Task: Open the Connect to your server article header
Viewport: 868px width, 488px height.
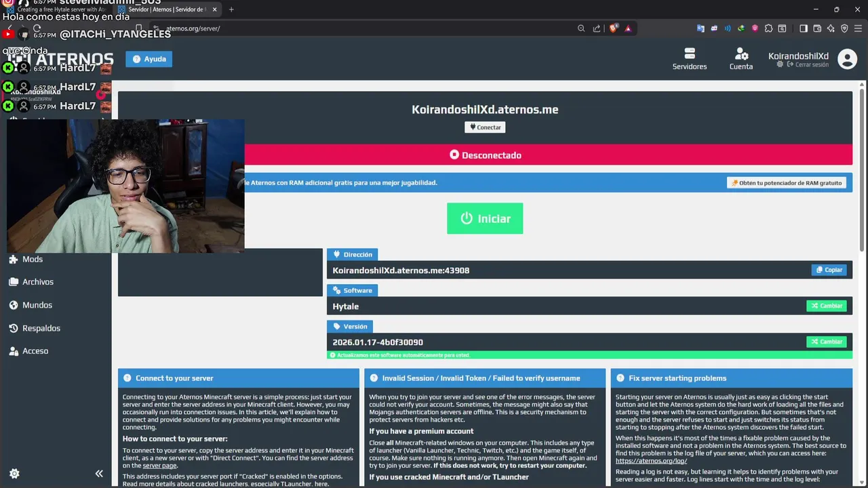Action: (x=238, y=378)
